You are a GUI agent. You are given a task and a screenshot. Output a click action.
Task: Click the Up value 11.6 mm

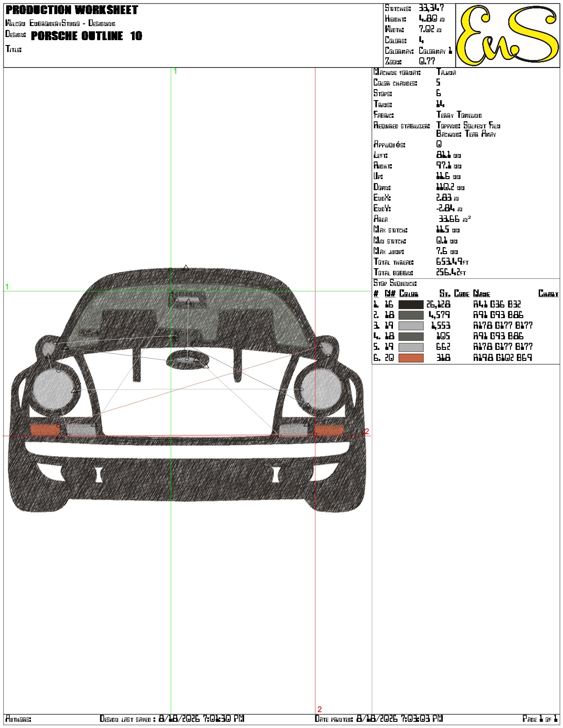coord(448,176)
